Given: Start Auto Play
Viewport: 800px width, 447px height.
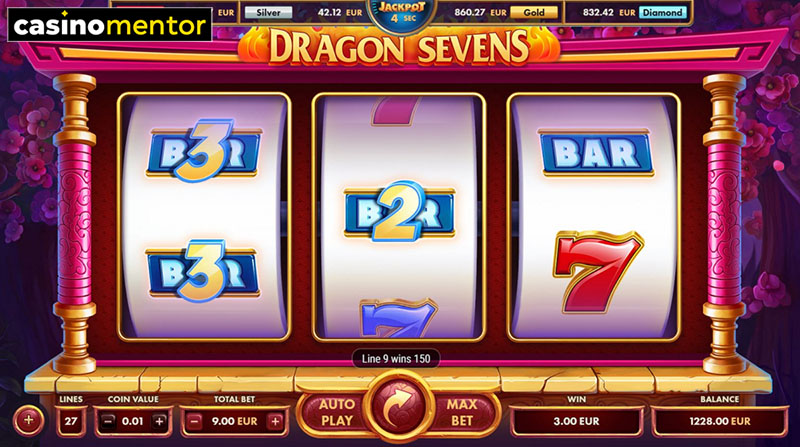Looking at the screenshot, I should (x=336, y=412).
